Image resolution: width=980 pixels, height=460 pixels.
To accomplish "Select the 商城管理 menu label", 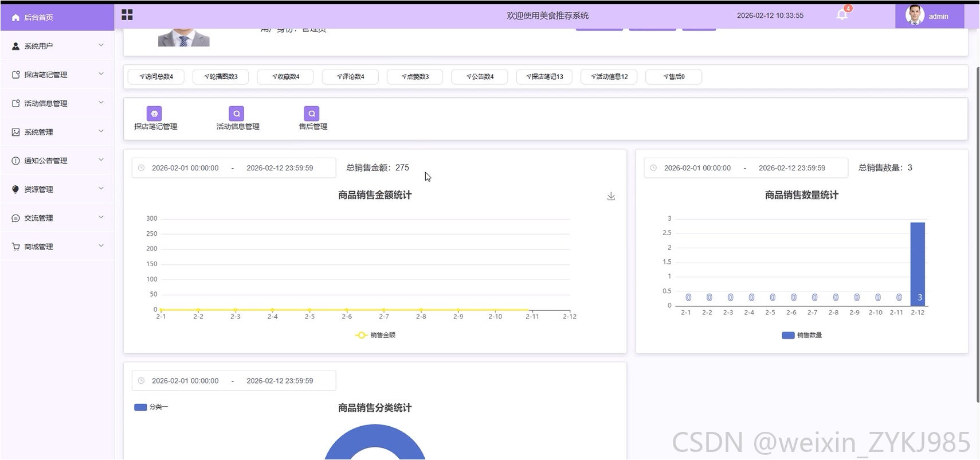I will [x=38, y=247].
